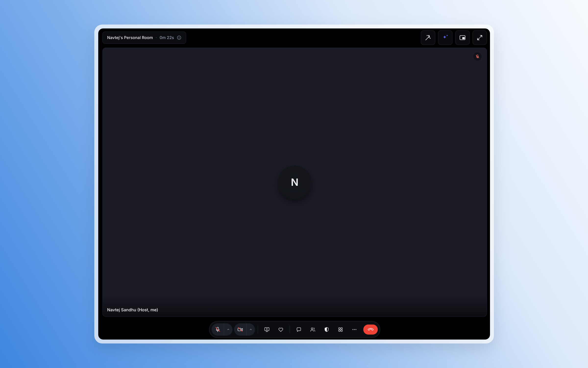Viewport: 588px width, 368px height.
Task: Select the N avatar in the video tile
Action: click(x=294, y=182)
